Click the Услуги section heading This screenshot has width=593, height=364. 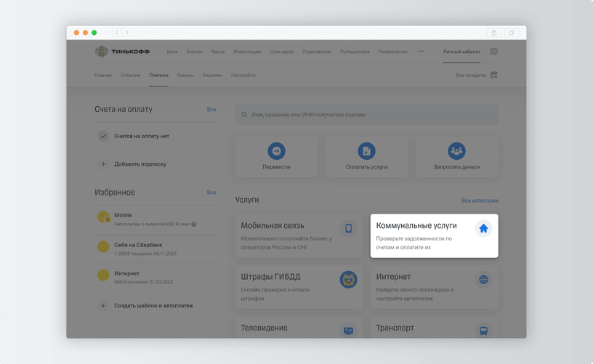pos(247,200)
